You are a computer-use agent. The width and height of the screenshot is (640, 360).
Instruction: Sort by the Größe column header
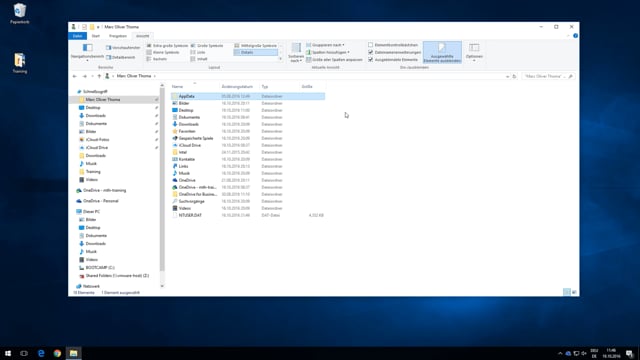click(x=313, y=87)
